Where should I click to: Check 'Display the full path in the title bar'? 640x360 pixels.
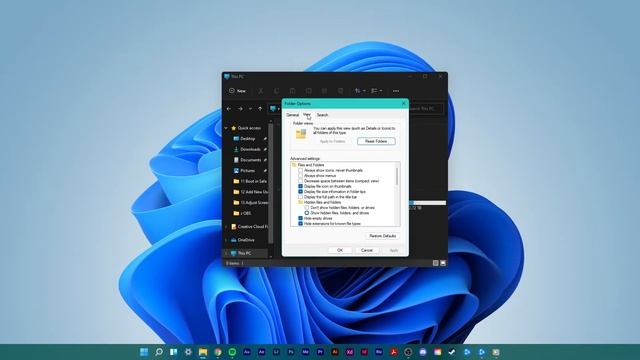tap(300, 197)
